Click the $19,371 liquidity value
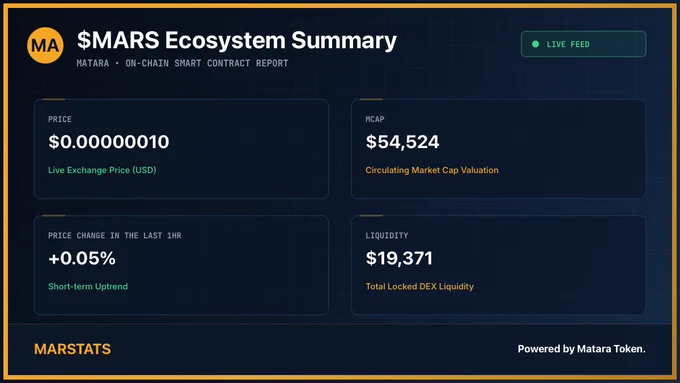Viewport: 680px width, 383px height. tap(399, 259)
